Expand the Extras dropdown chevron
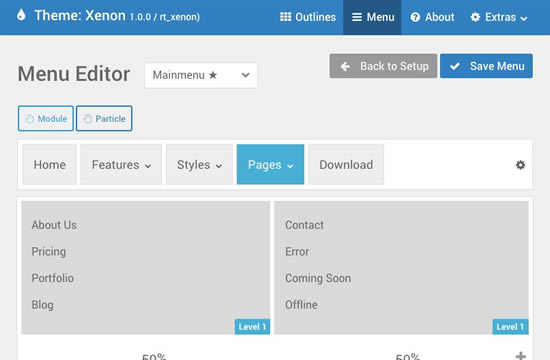 click(x=524, y=19)
